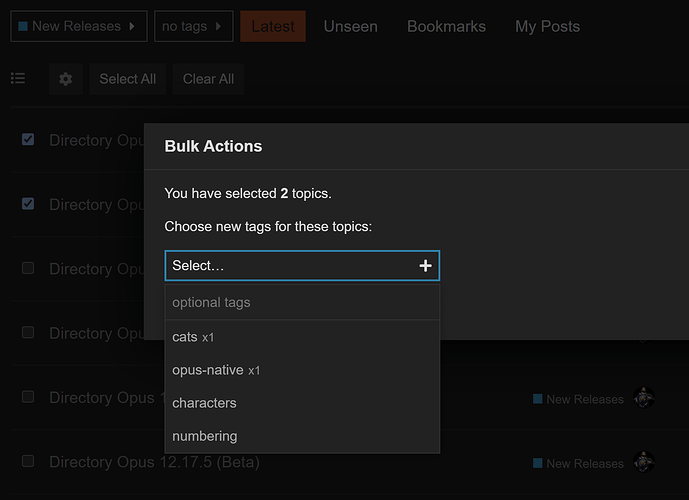
Task: Choose the cats tag option
Action: coord(302,337)
